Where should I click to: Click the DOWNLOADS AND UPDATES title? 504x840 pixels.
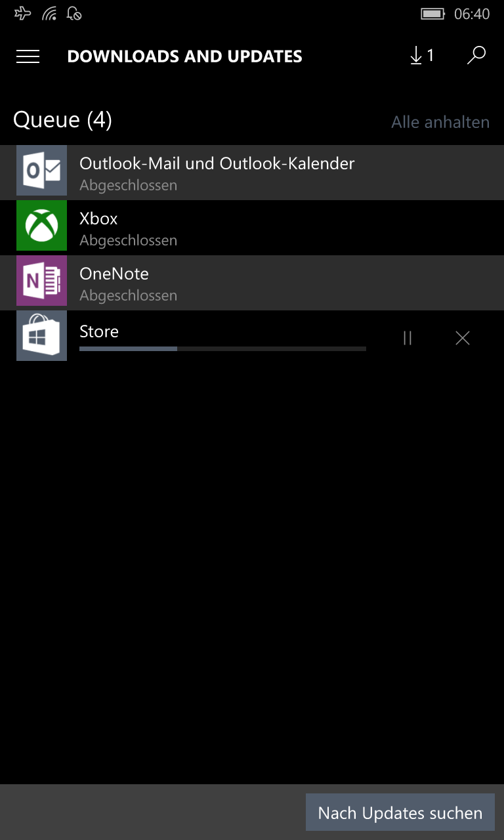pos(184,56)
